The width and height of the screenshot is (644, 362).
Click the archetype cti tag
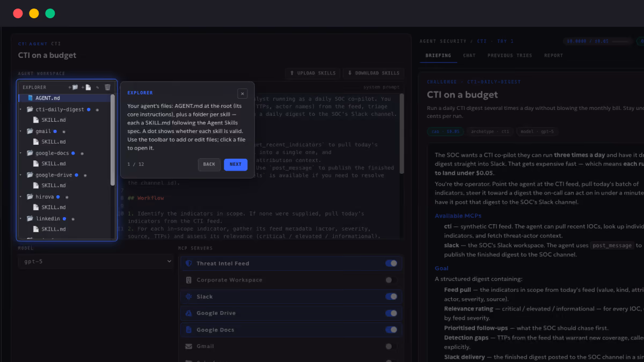tap(489, 131)
